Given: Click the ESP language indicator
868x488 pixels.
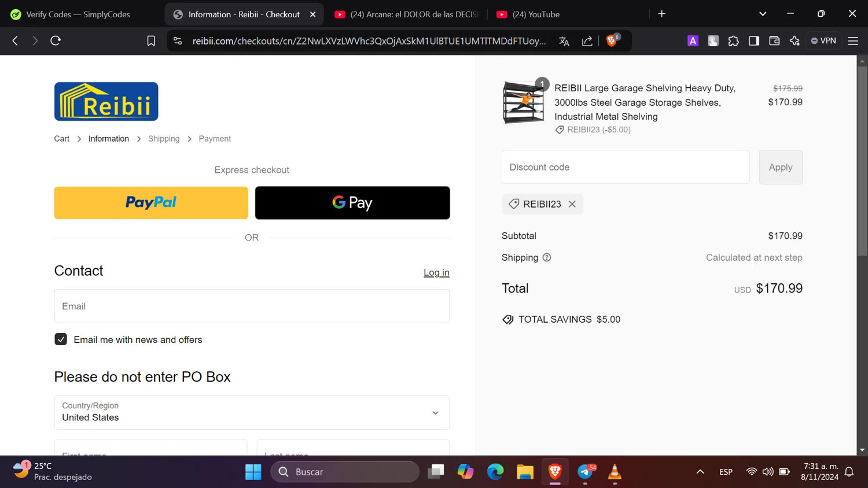Looking at the screenshot, I should click(x=726, y=472).
